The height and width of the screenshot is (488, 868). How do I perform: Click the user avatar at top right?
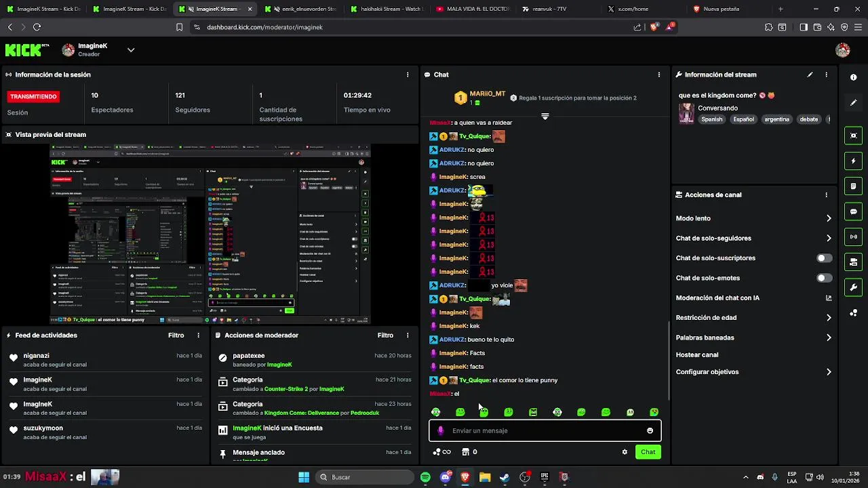click(843, 50)
